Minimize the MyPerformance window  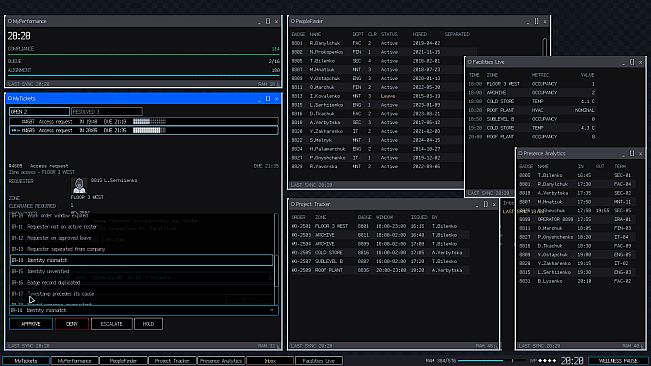point(259,21)
